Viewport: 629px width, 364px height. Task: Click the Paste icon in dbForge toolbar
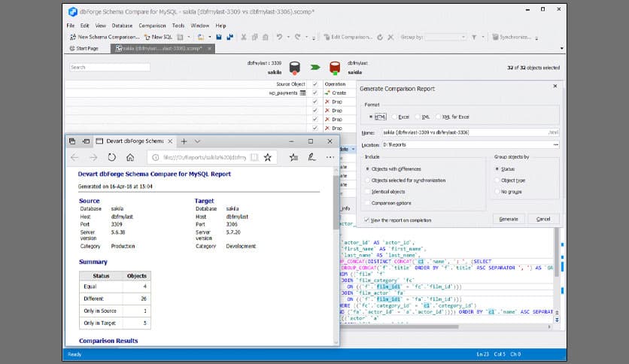[x=265, y=37]
